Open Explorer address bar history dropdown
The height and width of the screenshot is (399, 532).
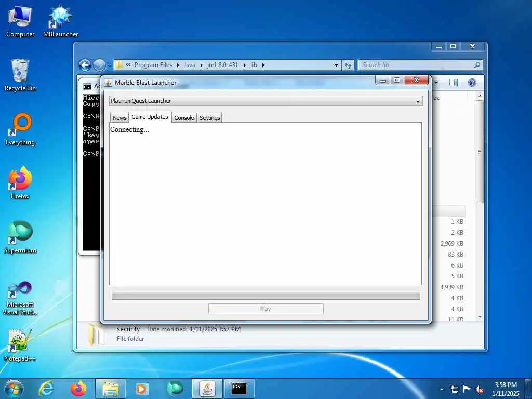(x=336, y=65)
